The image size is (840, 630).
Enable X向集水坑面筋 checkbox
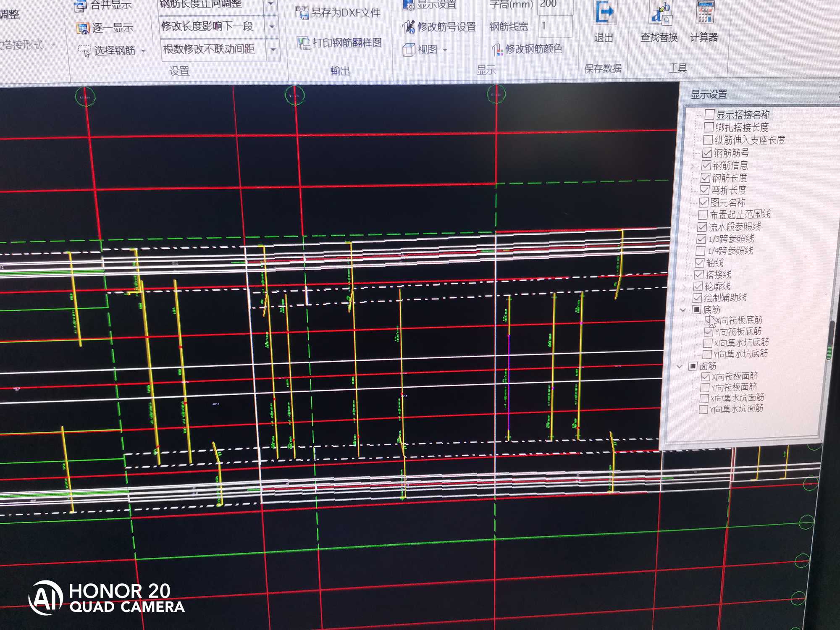click(704, 399)
